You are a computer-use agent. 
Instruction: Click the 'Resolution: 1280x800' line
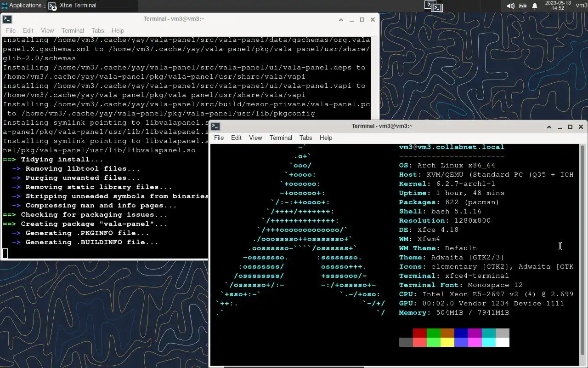pyautogui.click(x=445, y=221)
